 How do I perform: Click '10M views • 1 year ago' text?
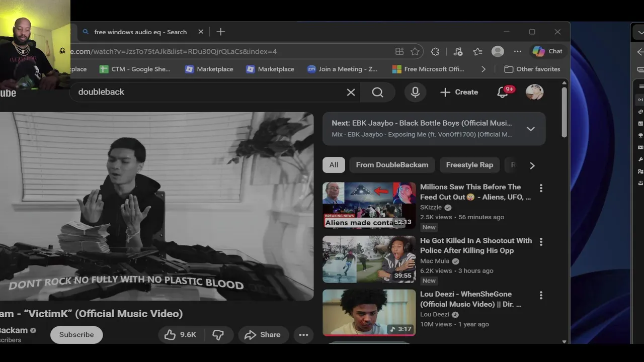(x=454, y=324)
